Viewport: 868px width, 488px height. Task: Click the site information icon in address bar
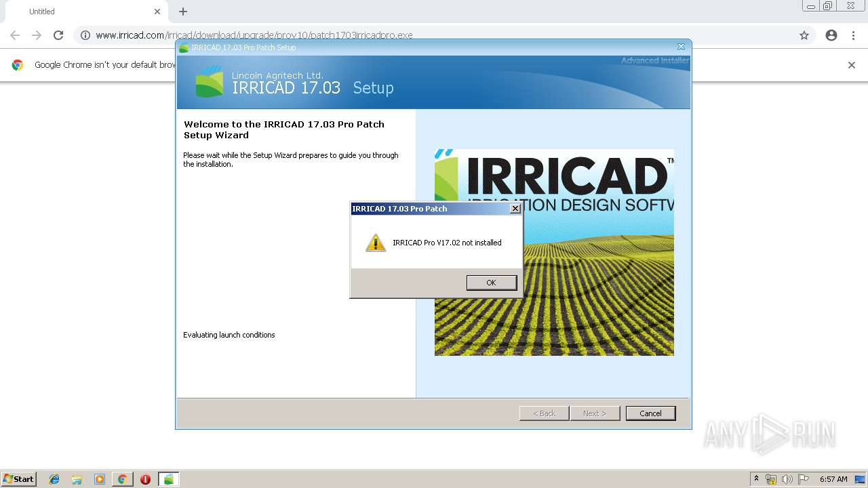tap(85, 35)
